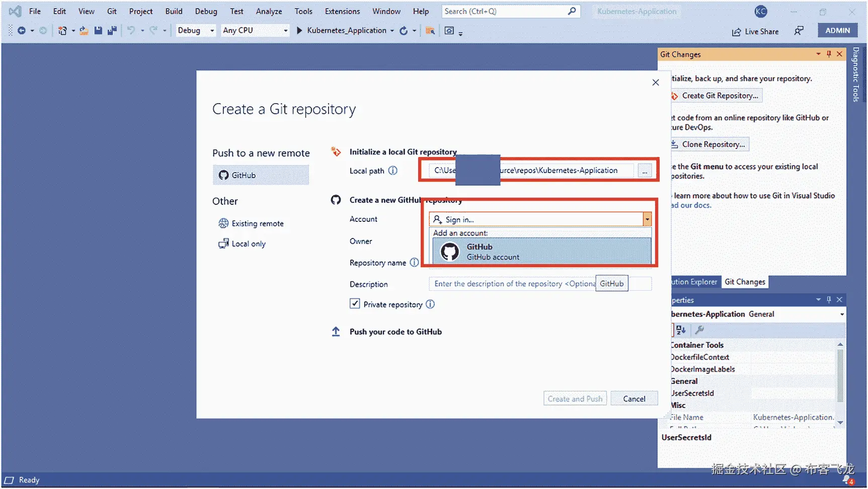868x489 pixels.
Task: Click the Create and Push button
Action: click(575, 398)
